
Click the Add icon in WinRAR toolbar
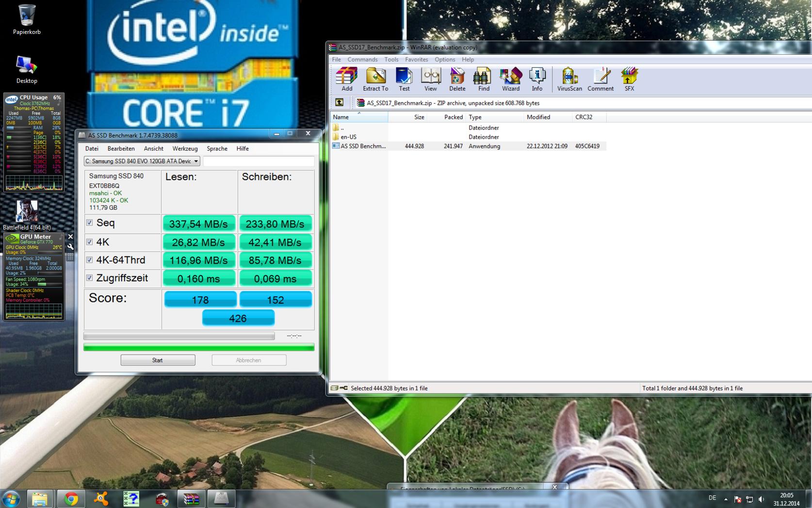[x=347, y=79]
